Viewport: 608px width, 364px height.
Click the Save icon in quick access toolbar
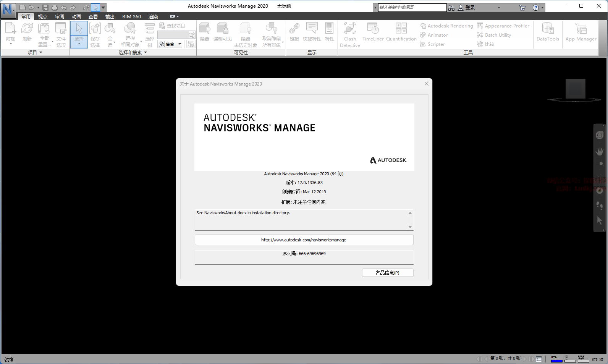[x=45, y=8]
